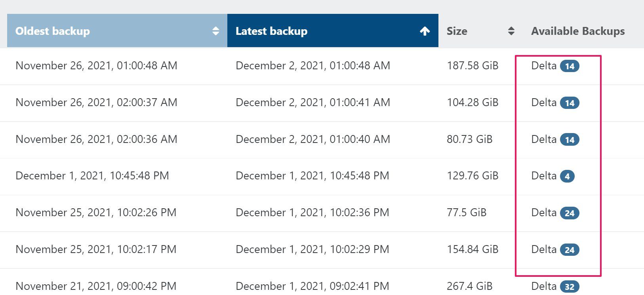Screen dimensions: 644x295
Task: Click the December 1, 2021, 10:45:48 PM oldest backup
Action: click(x=92, y=176)
